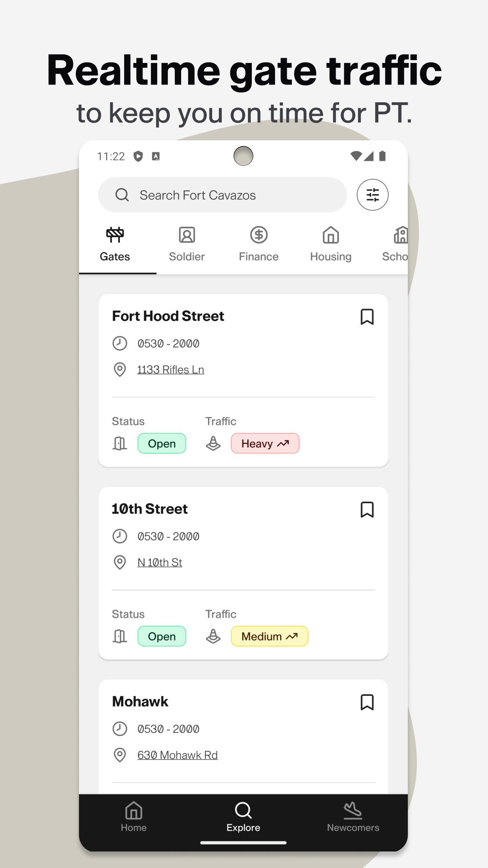488x868 pixels.
Task: Select the Gates tab
Action: (x=115, y=245)
